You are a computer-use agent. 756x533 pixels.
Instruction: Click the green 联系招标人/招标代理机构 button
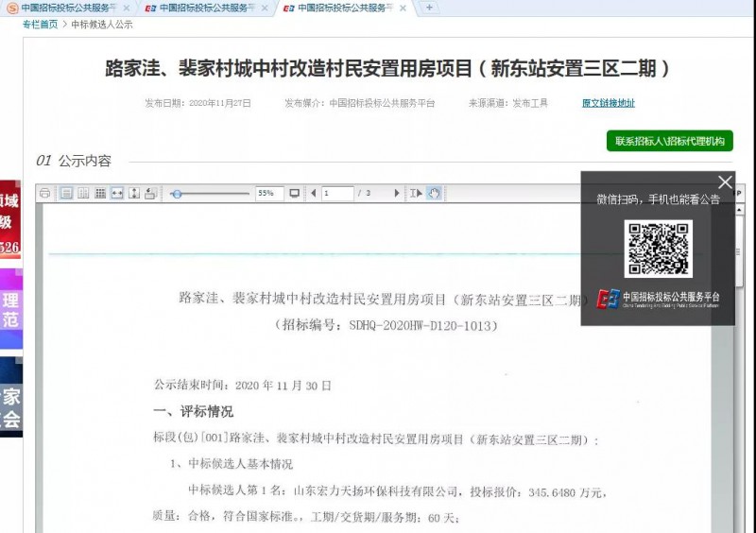(669, 141)
